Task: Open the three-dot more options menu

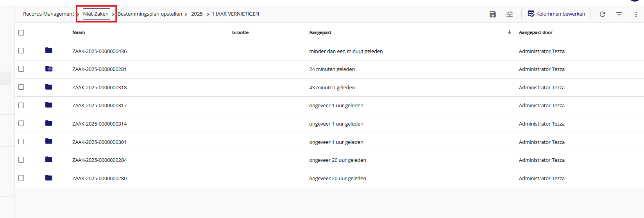Action: [636, 14]
